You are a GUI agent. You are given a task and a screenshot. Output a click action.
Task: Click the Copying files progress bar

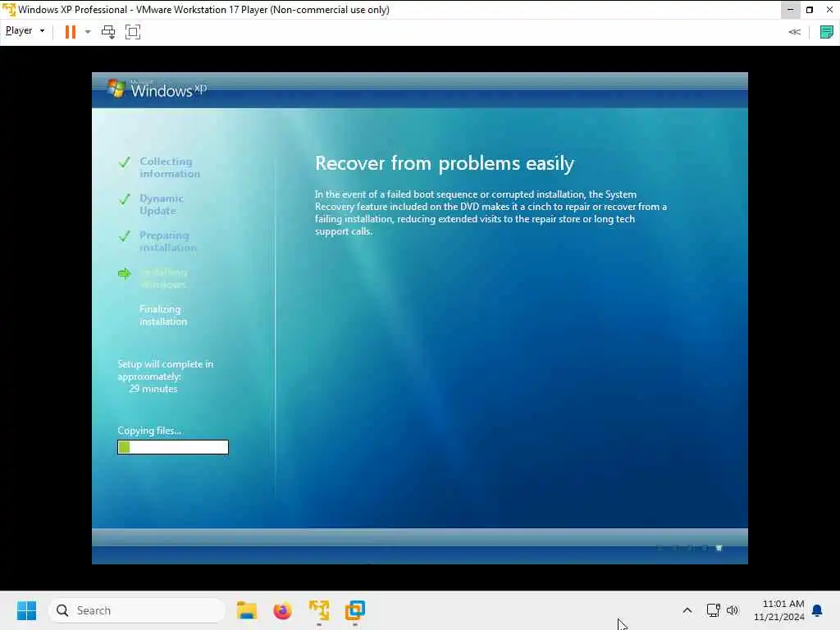click(173, 447)
